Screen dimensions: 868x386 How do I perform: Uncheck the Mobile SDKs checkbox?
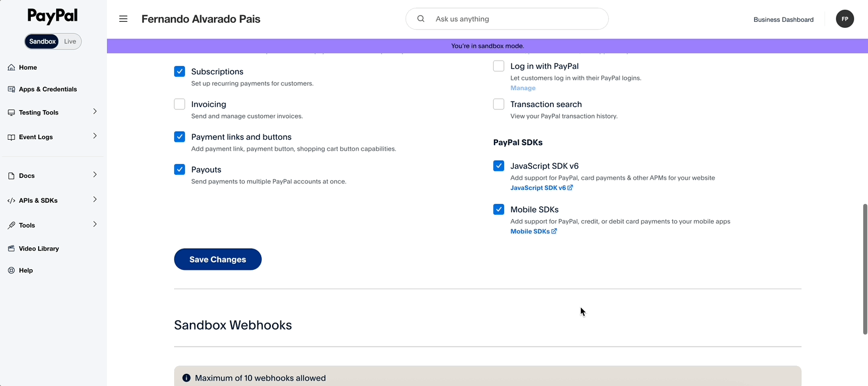(x=499, y=209)
